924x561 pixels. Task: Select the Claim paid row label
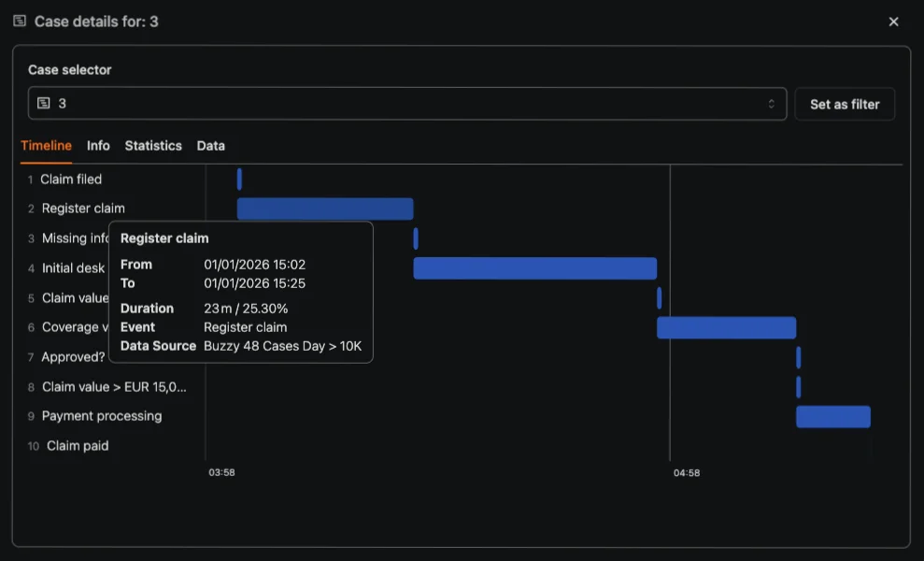tap(78, 446)
